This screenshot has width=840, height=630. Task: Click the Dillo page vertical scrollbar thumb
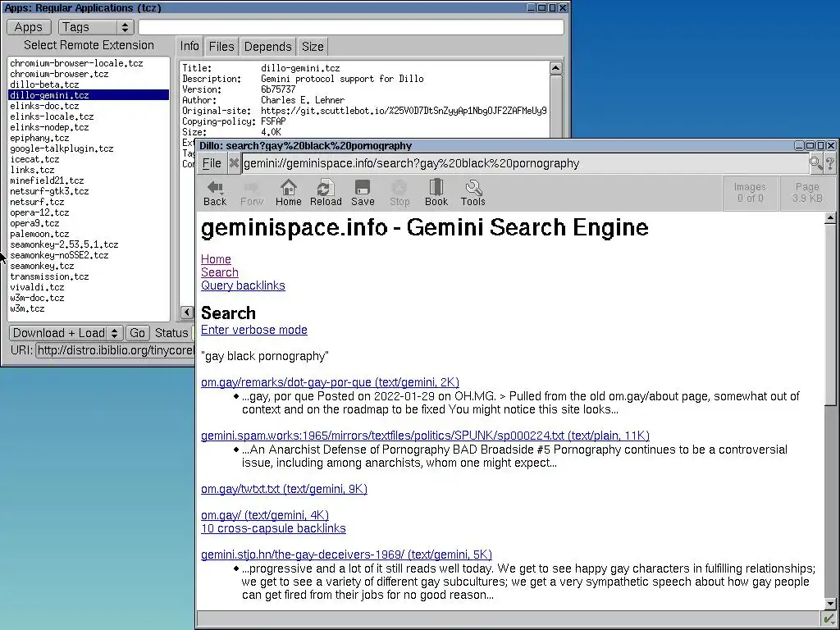[830, 314]
